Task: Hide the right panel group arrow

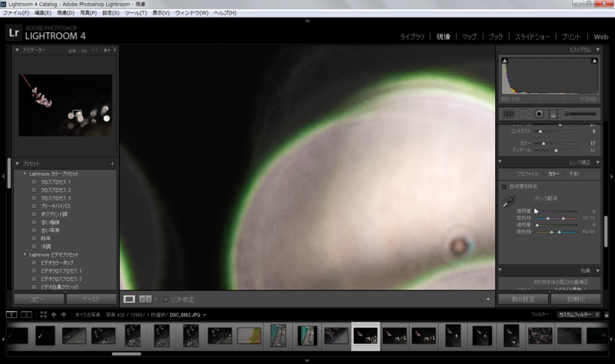Action: click(x=611, y=177)
